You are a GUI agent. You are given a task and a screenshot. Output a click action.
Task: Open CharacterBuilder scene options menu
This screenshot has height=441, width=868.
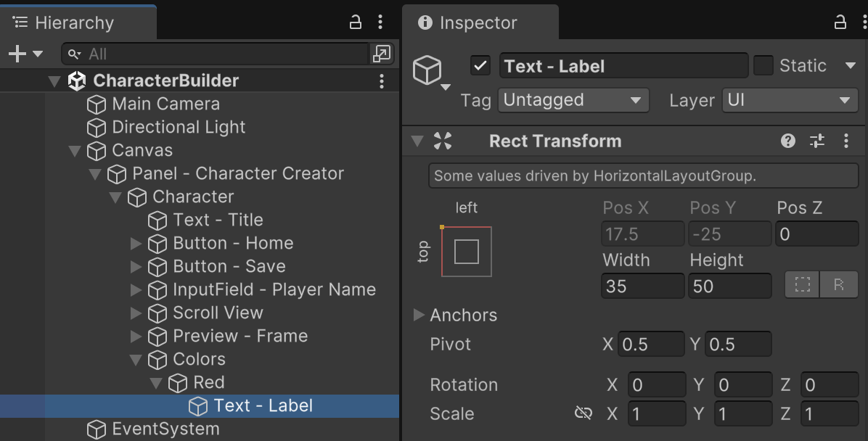point(382,81)
